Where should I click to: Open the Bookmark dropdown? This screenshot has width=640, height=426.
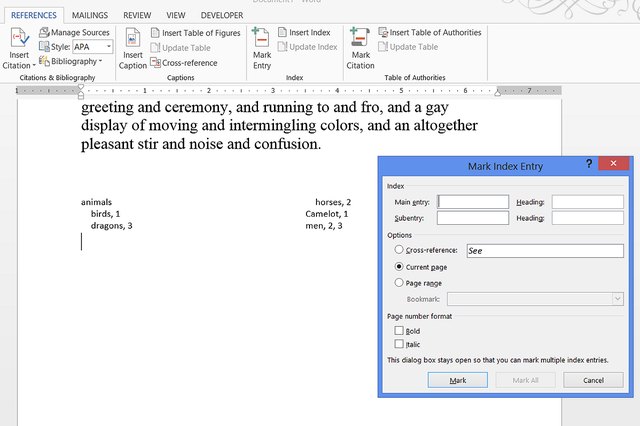pos(618,299)
